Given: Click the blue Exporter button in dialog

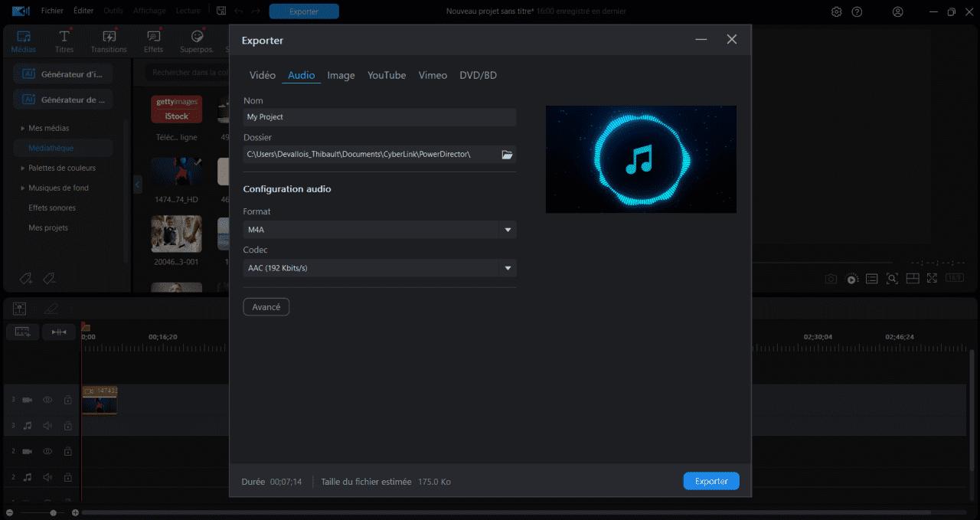Looking at the screenshot, I should pos(711,481).
